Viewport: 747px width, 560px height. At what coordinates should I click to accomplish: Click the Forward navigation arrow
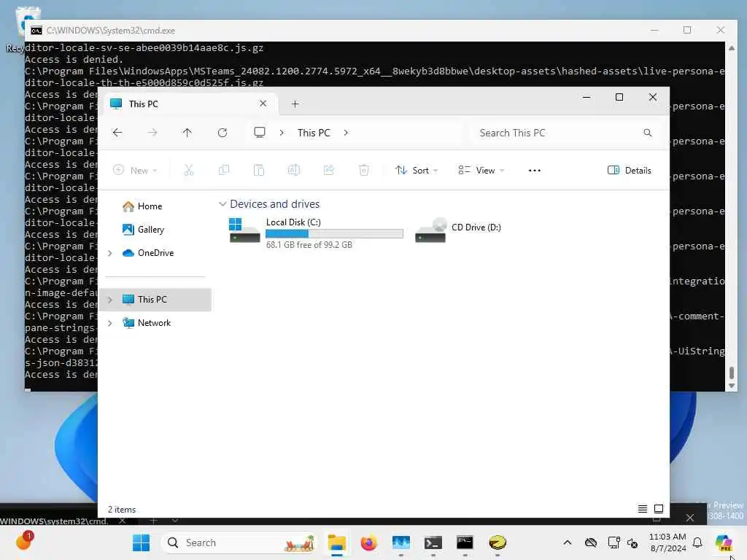[152, 133]
